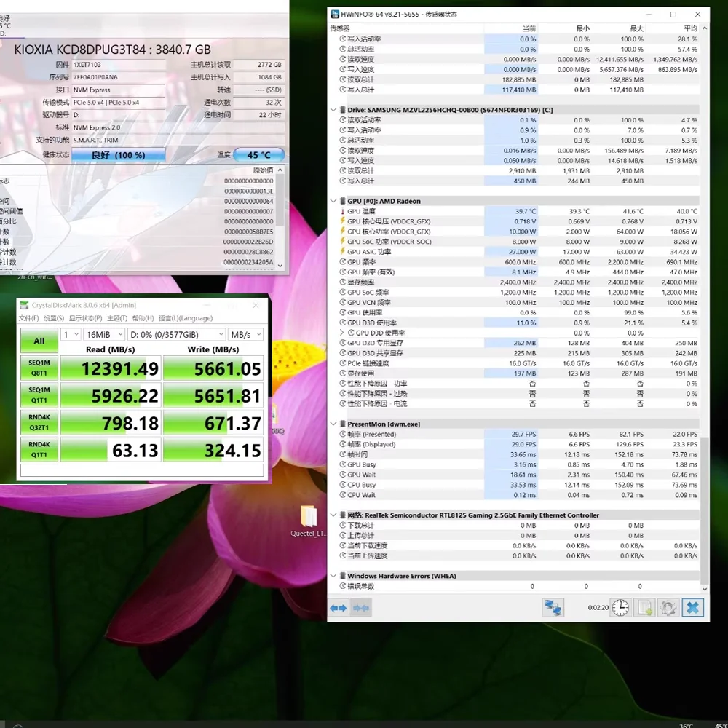The width and height of the screenshot is (728, 728).
Task: Collapse the GPU AMD Radeon sensor group
Action: [333, 201]
